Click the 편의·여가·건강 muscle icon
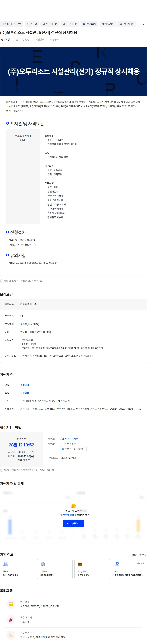The image size is (147, 644). (11, 635)
